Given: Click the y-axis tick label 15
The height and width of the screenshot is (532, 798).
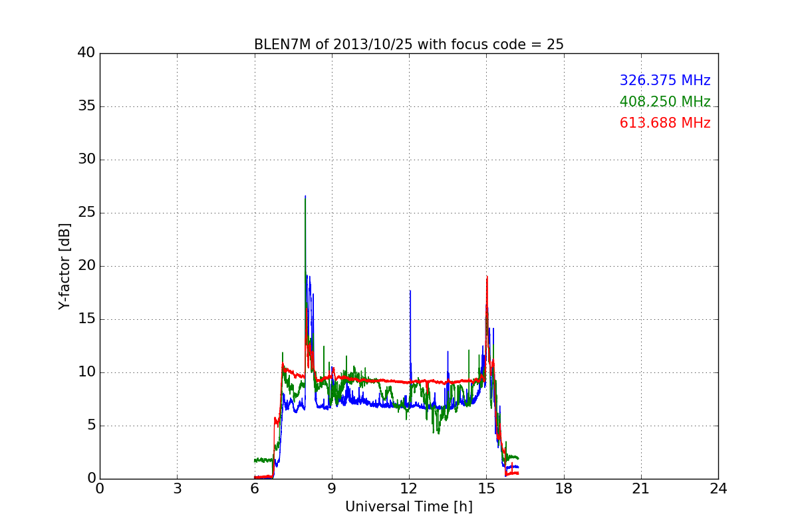Looking at the screenshot, I should (87, 319).
